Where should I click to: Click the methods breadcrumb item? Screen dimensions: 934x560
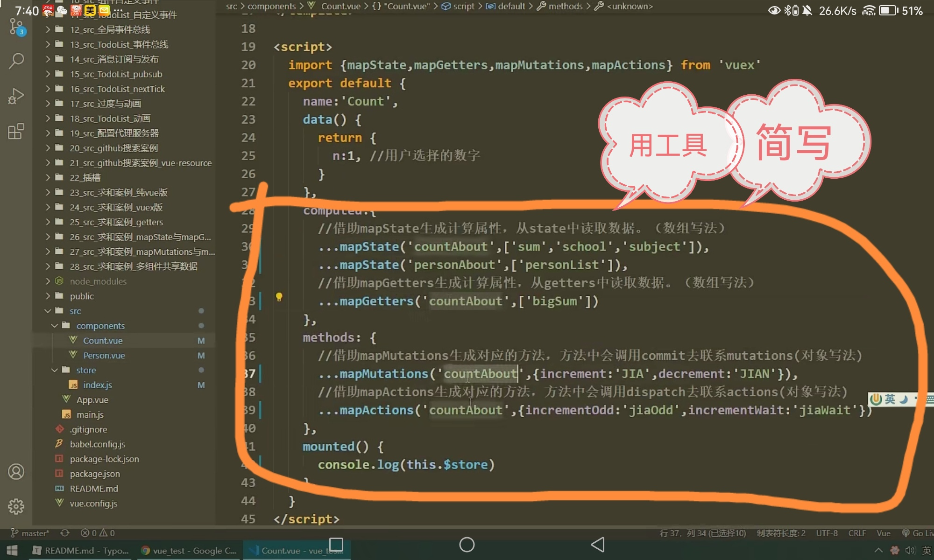pyautogui.click(x=565, y=7)
